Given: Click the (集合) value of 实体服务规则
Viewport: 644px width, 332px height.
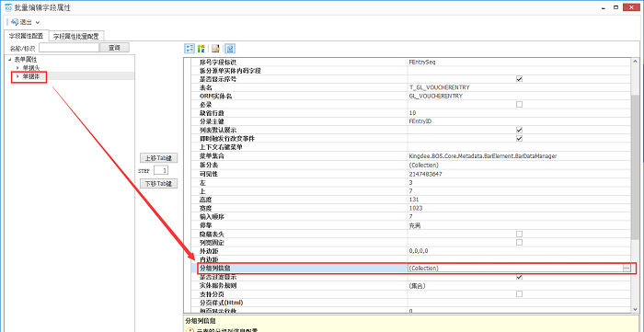Looking at the screenshot, I should [x=417, y=286].
